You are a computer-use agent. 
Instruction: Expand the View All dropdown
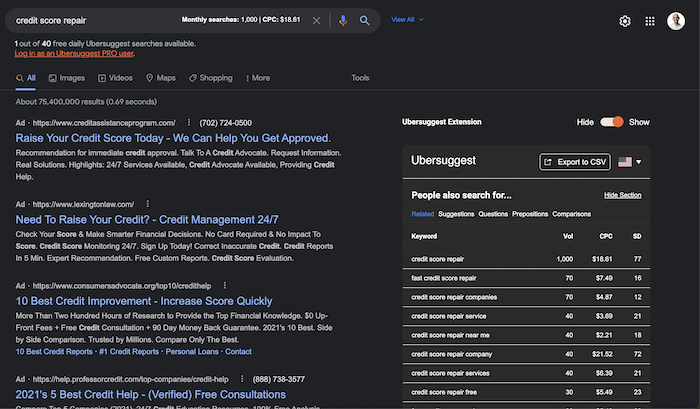tap(407, 20)
